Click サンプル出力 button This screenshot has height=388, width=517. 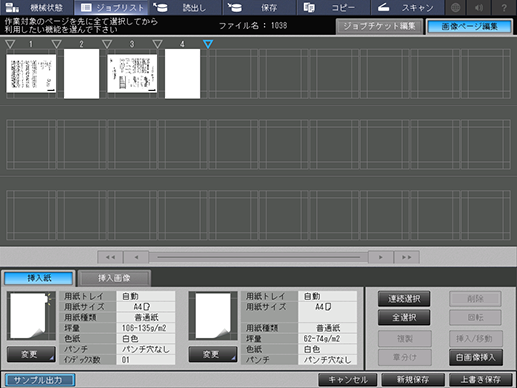click(40, 380)
